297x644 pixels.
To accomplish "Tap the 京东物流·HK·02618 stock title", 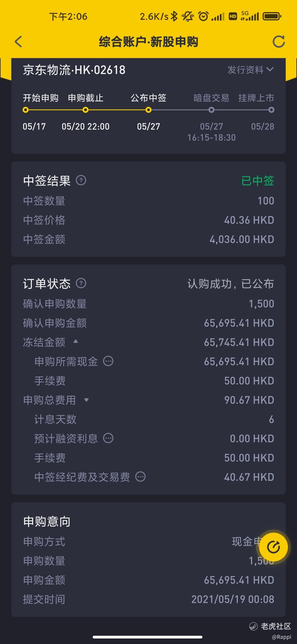I will 74,70.
